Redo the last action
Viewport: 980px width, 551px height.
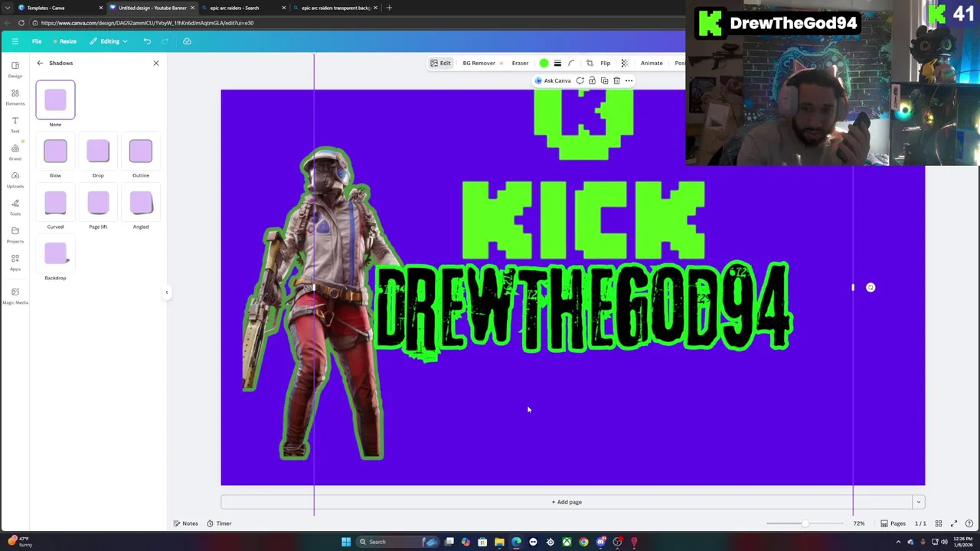pos(166,41)
